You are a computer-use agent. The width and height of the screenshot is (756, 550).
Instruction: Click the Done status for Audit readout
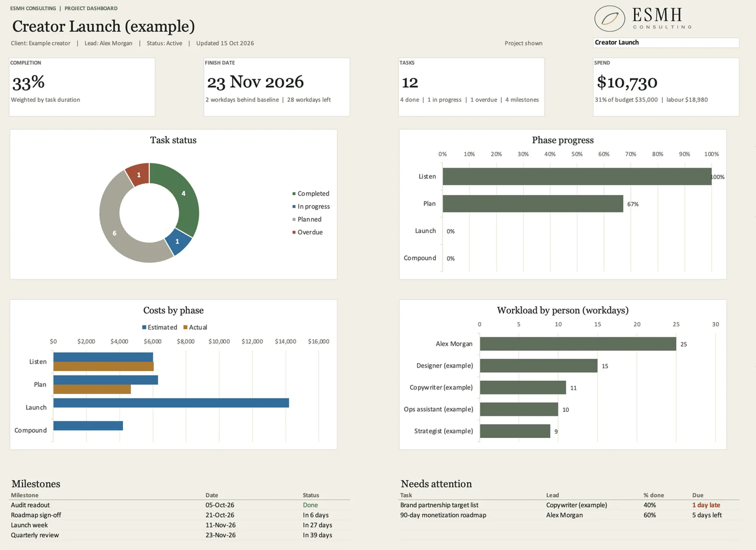310,505
